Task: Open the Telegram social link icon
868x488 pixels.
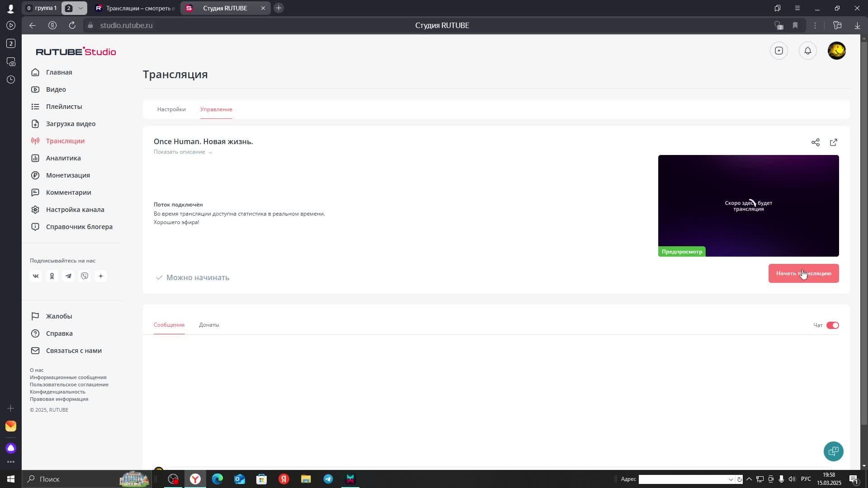Action: (68, 276)
